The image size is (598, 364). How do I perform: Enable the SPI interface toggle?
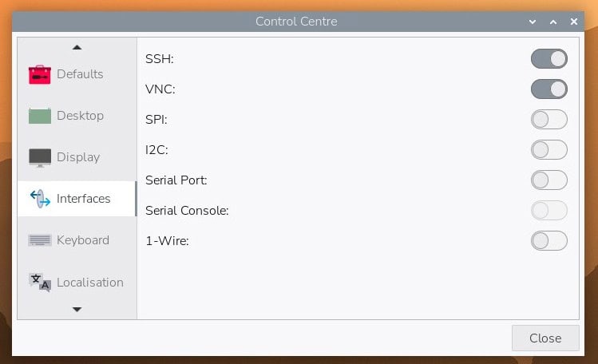pyautogui.click(x=548, y=120)
